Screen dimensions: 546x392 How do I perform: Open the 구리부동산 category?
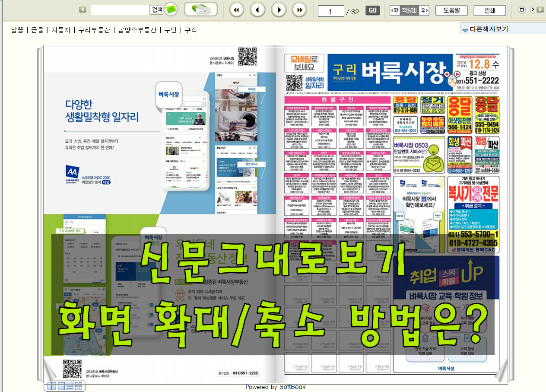(x=94, y=30)
